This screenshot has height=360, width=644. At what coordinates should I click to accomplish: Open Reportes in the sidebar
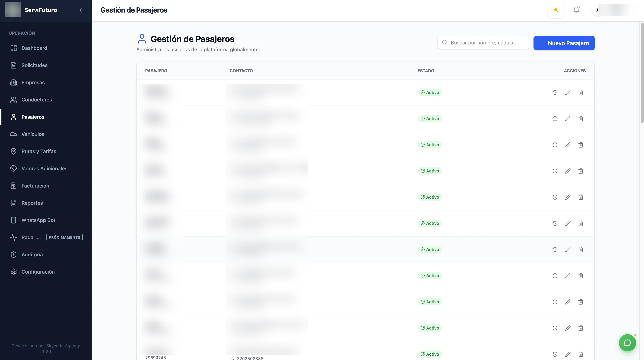46,203
